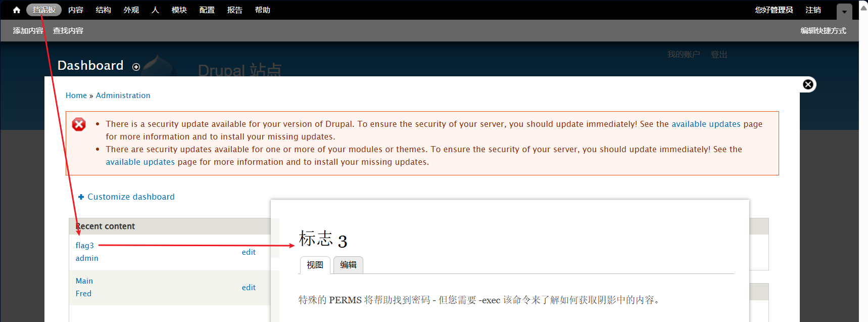Click 添加内容 shortcut
868x322 pixels.
pyautogui.click(x=28, y=31)
